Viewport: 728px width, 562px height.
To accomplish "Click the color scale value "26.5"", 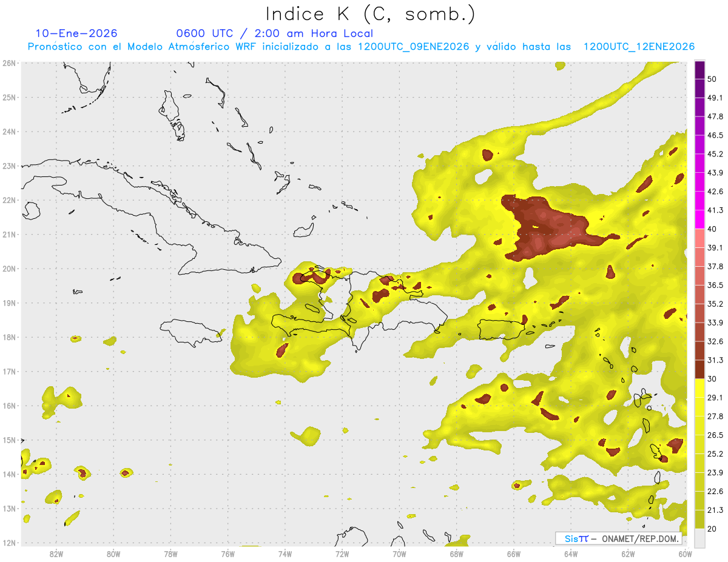I will 715,435.
